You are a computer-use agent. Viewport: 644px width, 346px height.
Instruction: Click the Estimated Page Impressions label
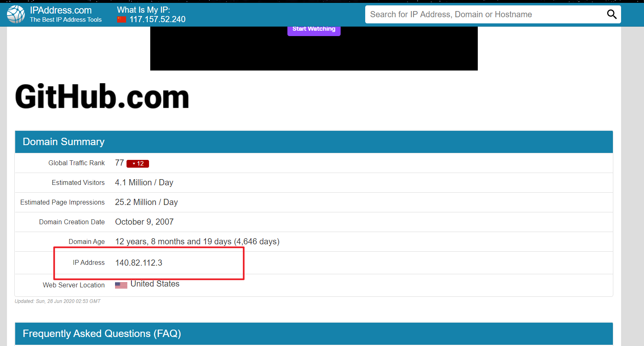(x=63, y=202)
